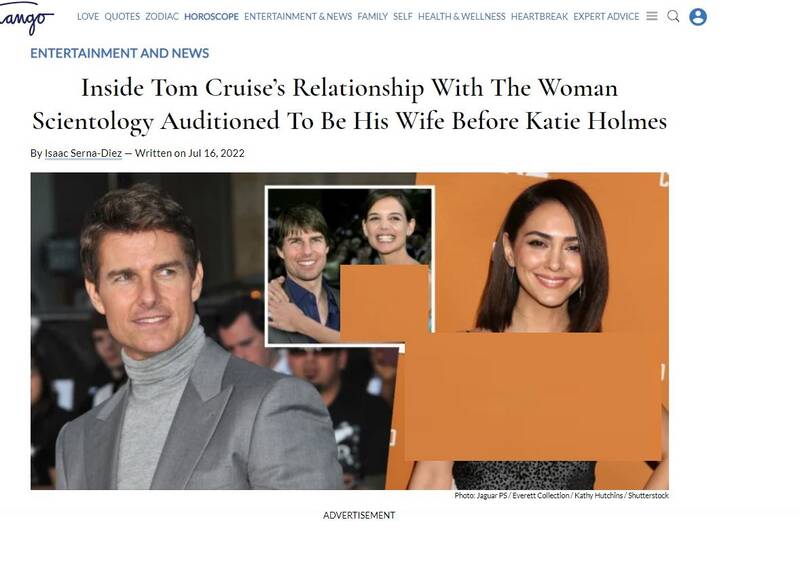Select EXPERT ADVICE in the menu
This screenshot has width=800, height=562.
click(x=606, y=16)
